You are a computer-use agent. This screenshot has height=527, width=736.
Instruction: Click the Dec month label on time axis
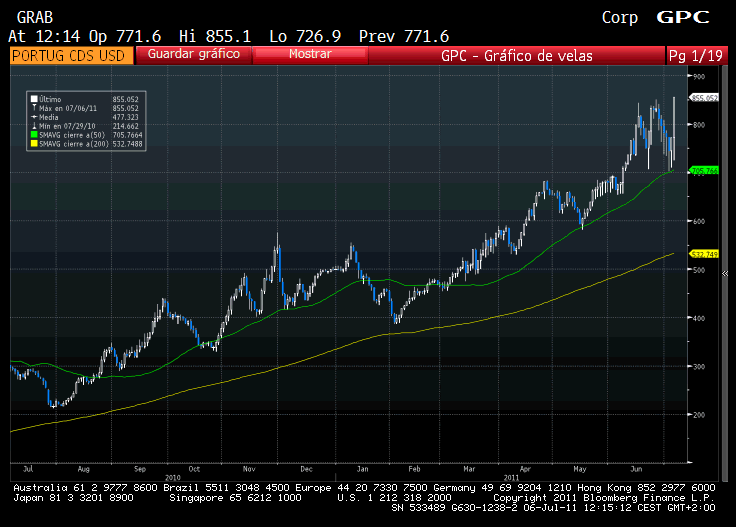[x=307, y=469]
